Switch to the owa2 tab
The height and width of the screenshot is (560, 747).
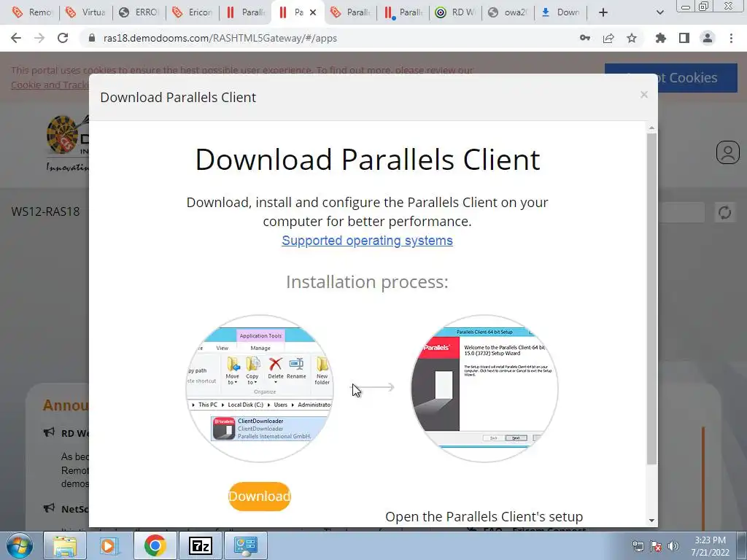tap(508, 12)
